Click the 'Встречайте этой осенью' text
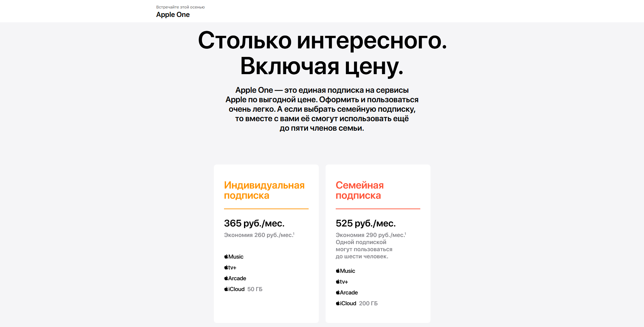Image resolution: width=644 pixels, height=327 pixels. click(x=180, y=7)
